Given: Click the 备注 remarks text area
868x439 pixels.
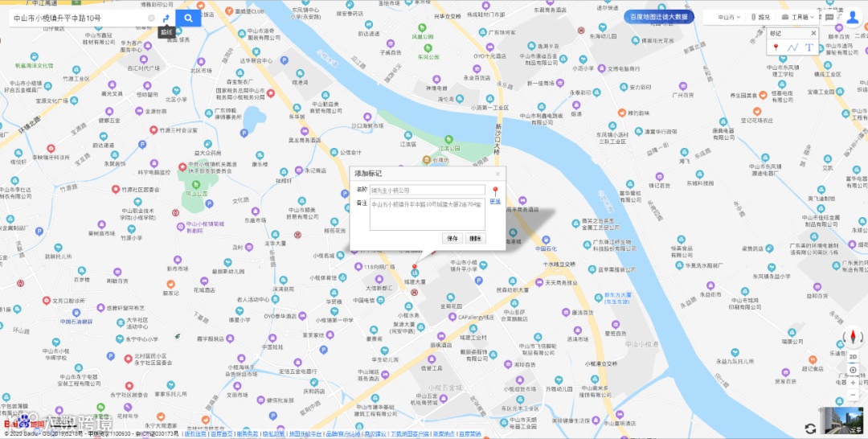Looking at the screenshot, I should (428, 214).
